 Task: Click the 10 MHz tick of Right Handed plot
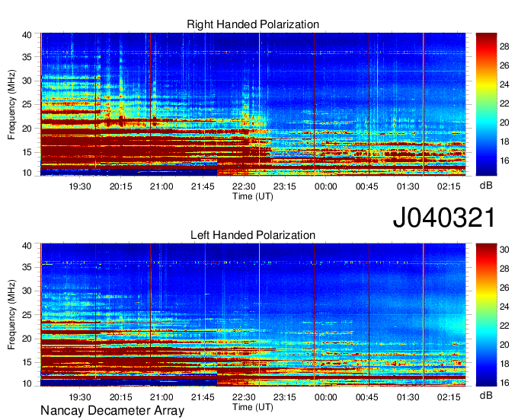tap(27, 173)
